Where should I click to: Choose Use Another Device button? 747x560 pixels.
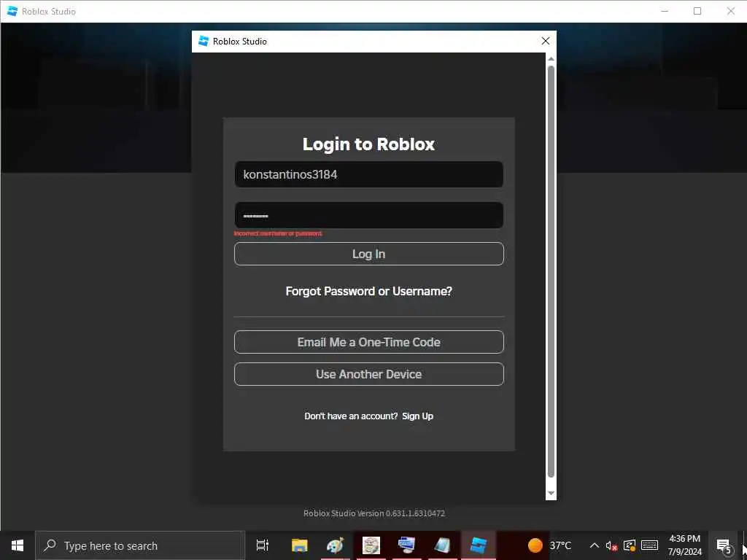coord(368,374)
